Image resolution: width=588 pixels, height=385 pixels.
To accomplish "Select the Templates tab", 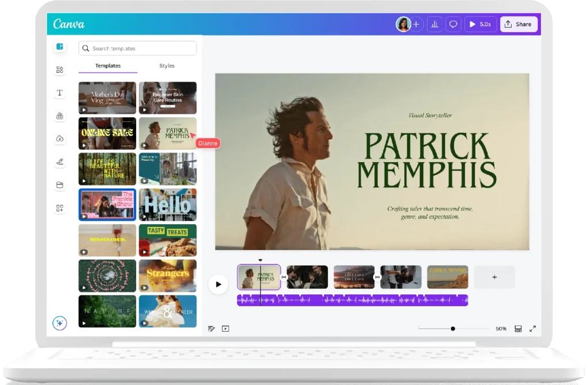I will pos(108,66).
